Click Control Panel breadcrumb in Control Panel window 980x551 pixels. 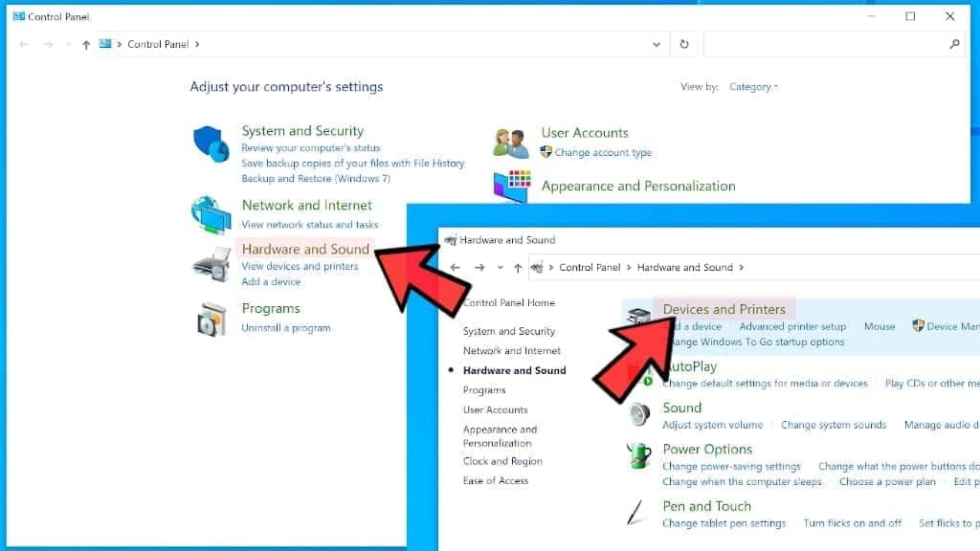tap(158, 44)
